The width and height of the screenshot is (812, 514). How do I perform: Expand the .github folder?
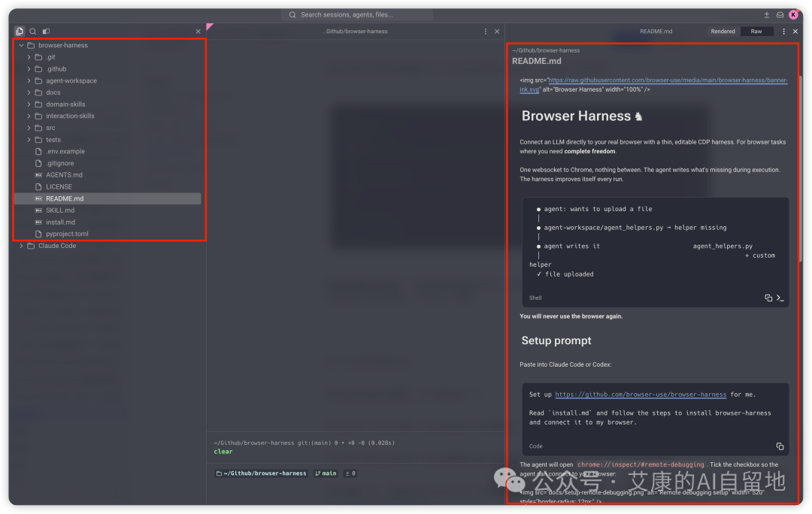click(29, 69)
